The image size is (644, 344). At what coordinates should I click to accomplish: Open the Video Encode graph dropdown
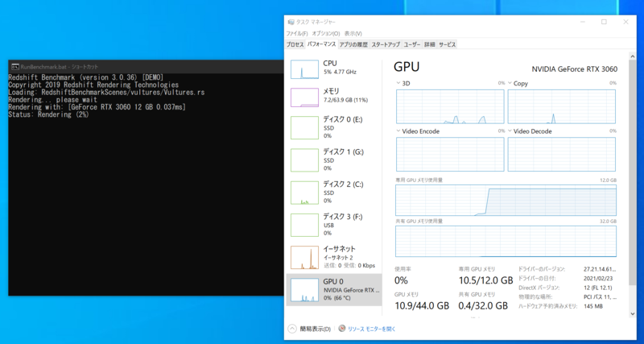(398, 131)
